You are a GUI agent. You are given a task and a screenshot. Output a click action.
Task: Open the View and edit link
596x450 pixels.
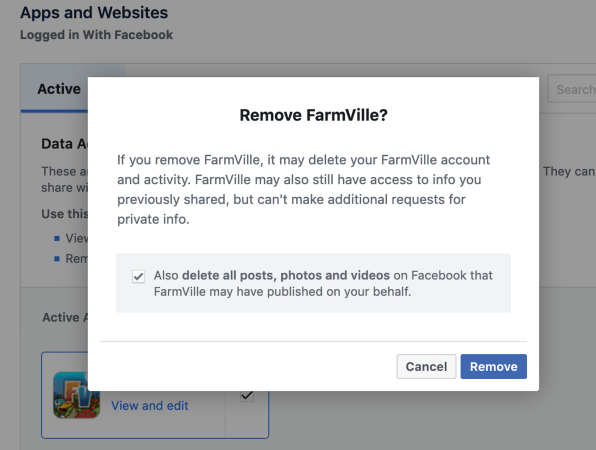click(150, 406)
